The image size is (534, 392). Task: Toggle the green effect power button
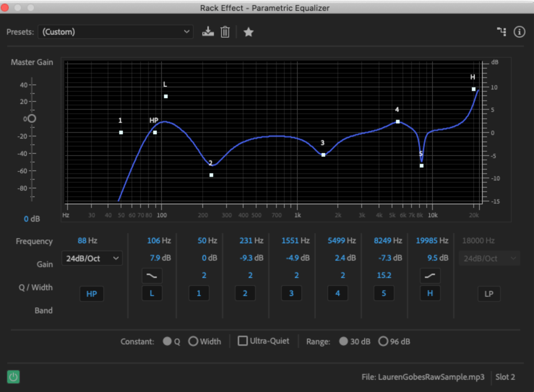[13, 377]
